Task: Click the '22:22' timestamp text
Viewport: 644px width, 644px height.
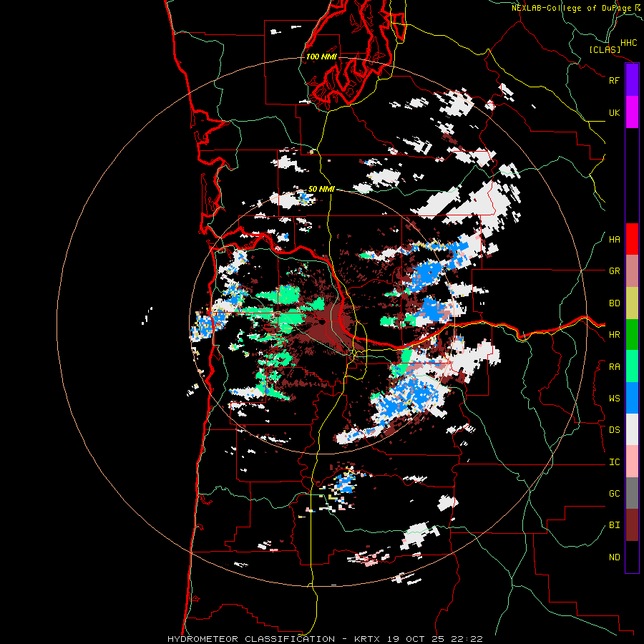Action: (x=466, y=639)
